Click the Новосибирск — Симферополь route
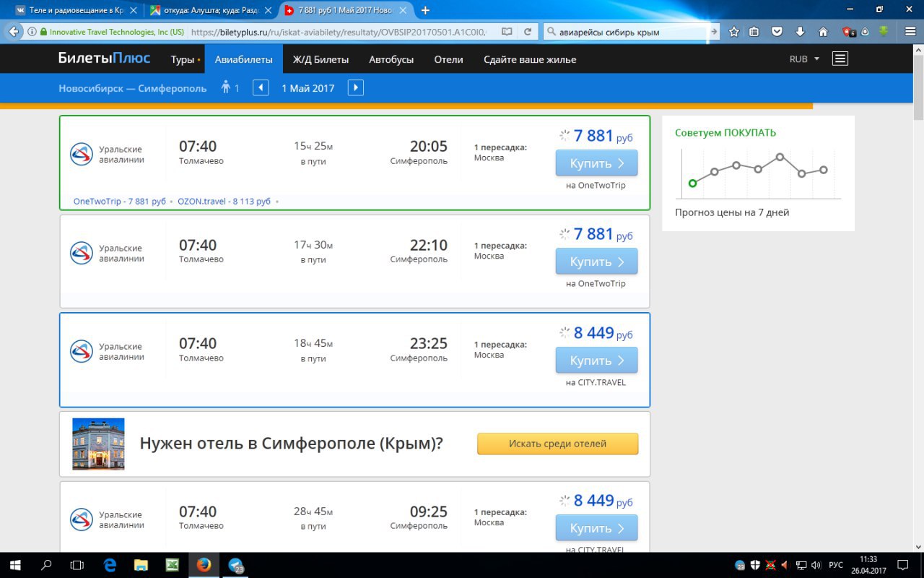This screenshot has width=924, height=578. tap(132, 88)
